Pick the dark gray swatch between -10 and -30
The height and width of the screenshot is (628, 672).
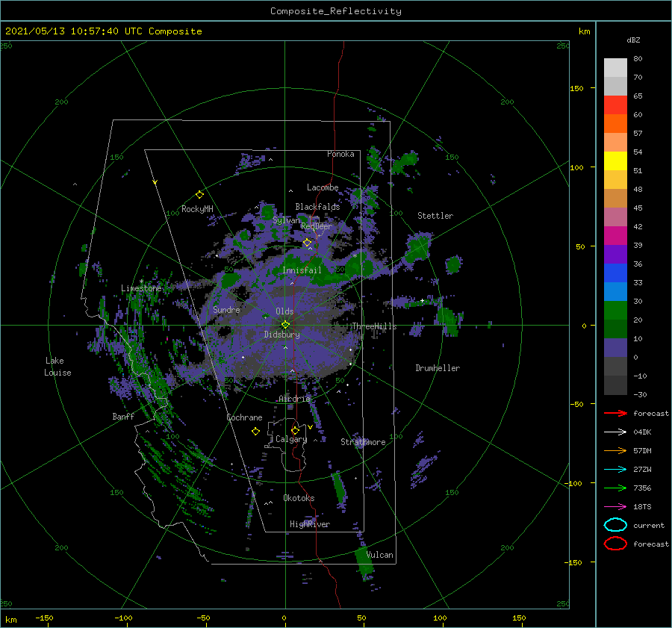(x=615, y=385)
